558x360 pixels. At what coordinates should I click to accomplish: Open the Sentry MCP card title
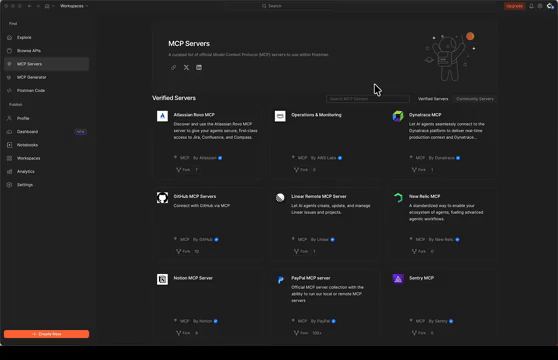pyautogui.click(x=421, y=278)
